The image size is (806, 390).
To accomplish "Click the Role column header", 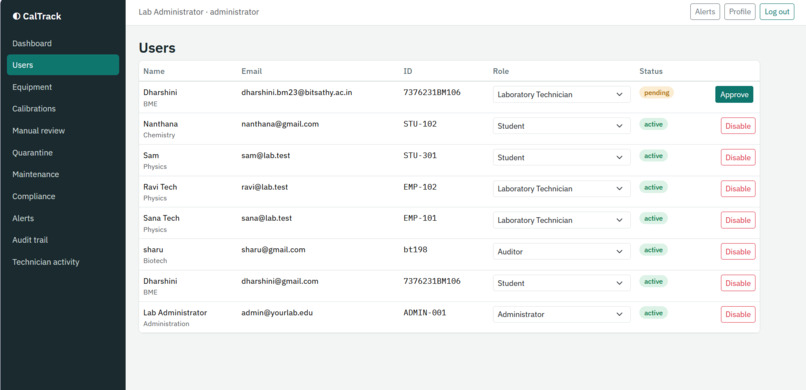I will (x=501, y=71).
